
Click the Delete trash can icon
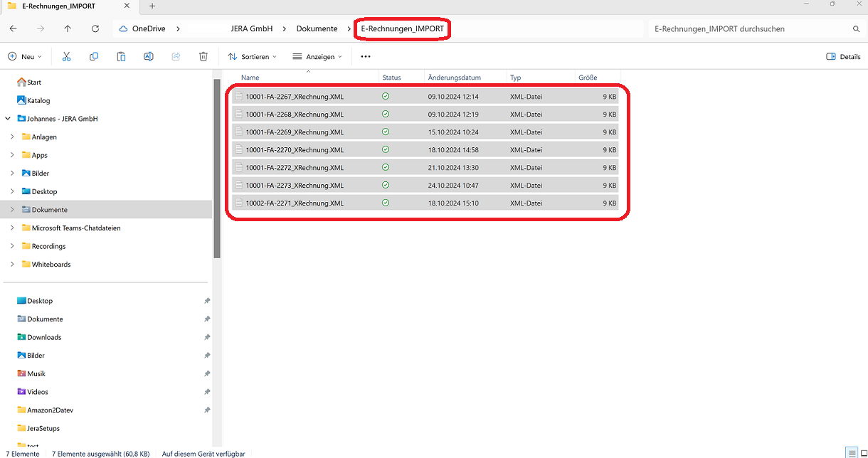[203, 57]
